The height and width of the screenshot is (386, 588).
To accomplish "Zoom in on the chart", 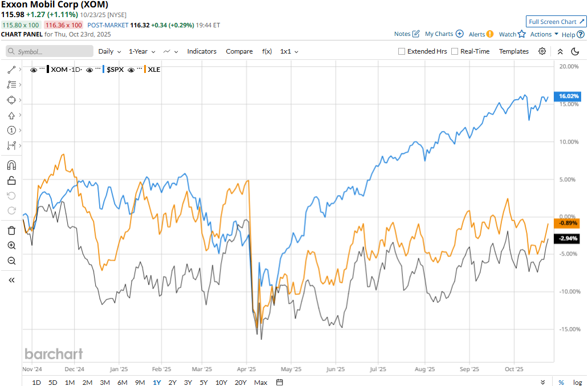I will pos(11,245).
